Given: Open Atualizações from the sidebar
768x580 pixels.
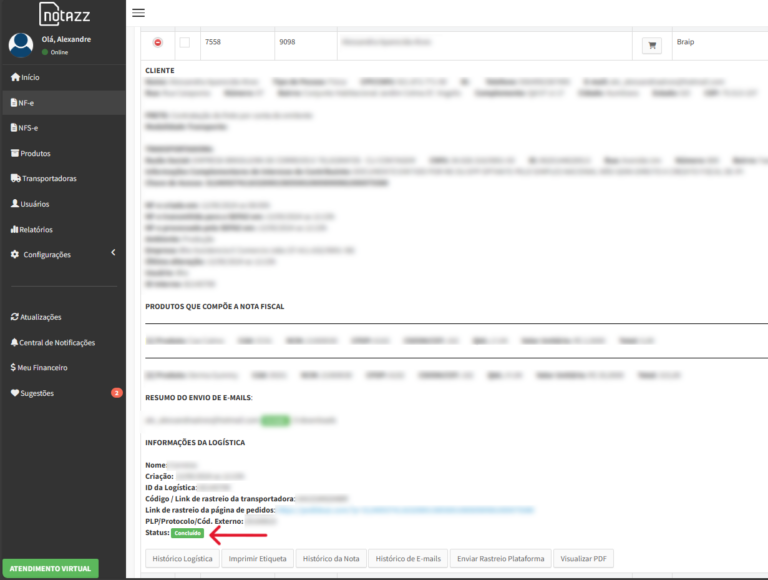Looking at the screenshot, I should point(41,317).
